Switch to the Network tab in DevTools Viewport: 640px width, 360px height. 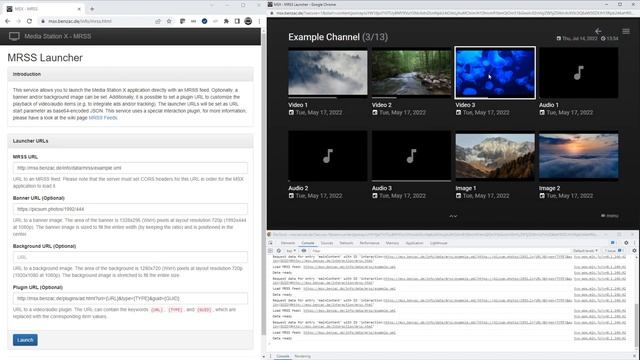346,243
